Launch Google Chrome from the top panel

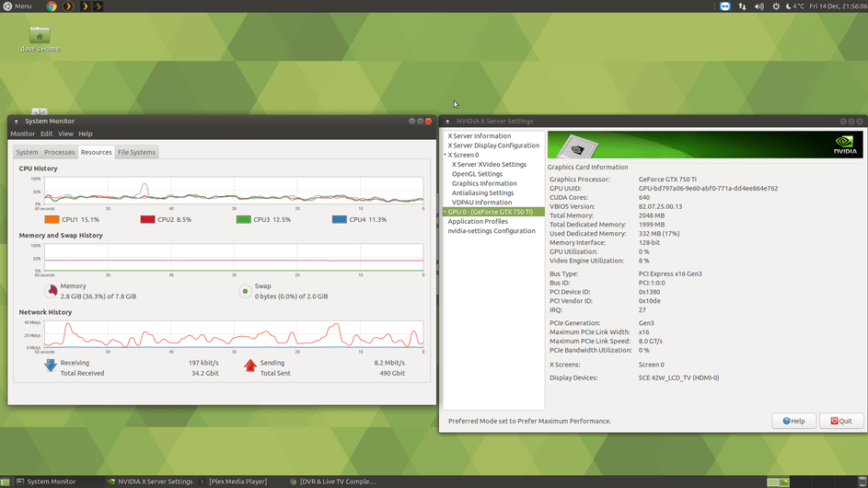click(x=52, y=6)
